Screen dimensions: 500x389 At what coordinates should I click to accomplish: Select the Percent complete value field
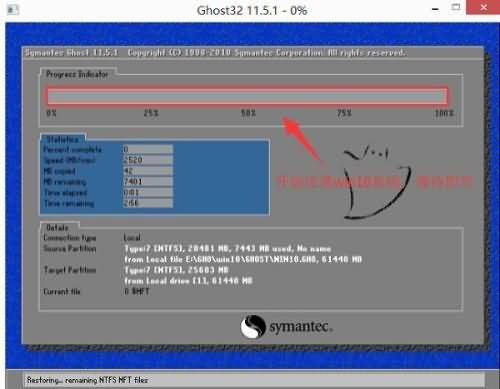click(148, 149)
